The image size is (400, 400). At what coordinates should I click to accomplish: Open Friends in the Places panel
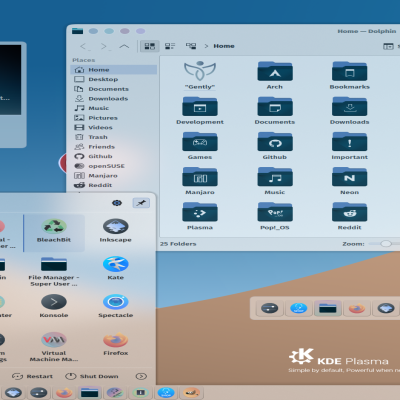114,147
